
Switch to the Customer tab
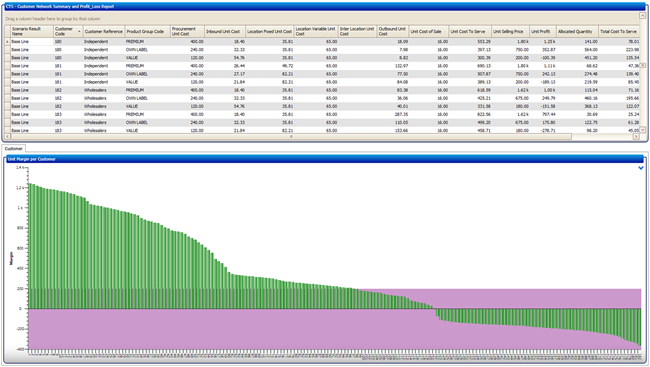[14, 148]
